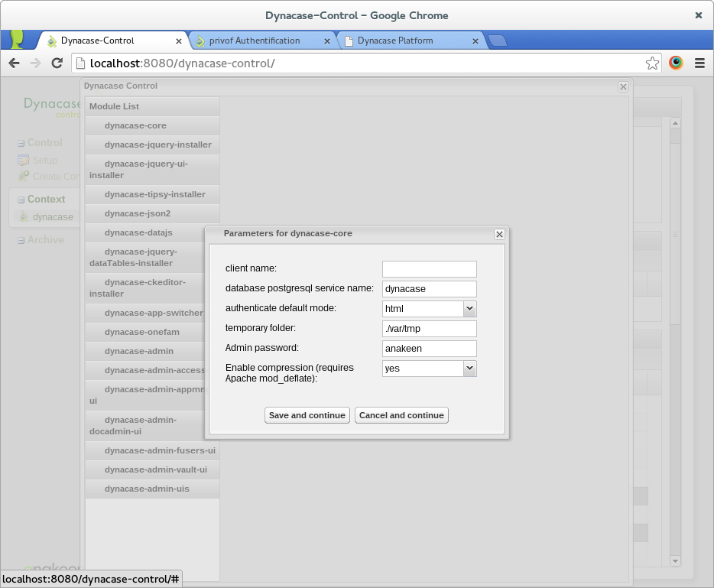
Task: Click the Admin password field
Action: coord(430,349)
